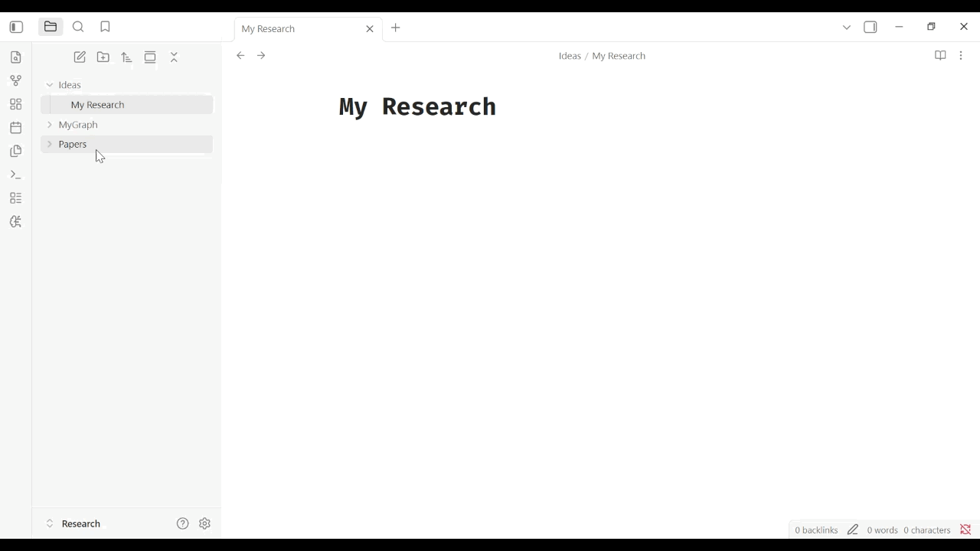Open the command palette terminal icon
This screenshot has height=551, width=980.
[x=16, y=175]
